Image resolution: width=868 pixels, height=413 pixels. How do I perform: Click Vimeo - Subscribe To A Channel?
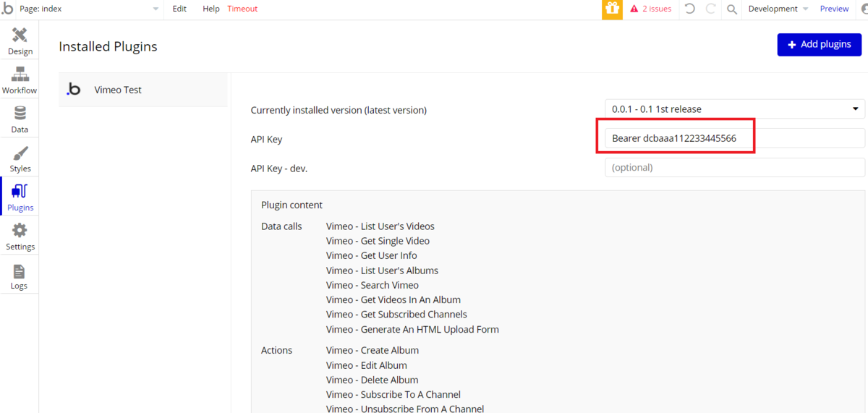click(x=393, y=394)
